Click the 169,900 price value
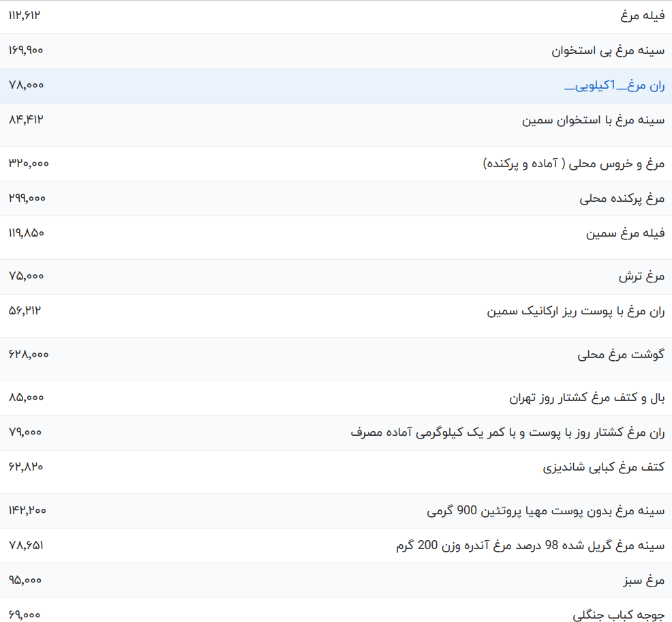This screenshot has width=672, height=622. (x=27, y=50)
